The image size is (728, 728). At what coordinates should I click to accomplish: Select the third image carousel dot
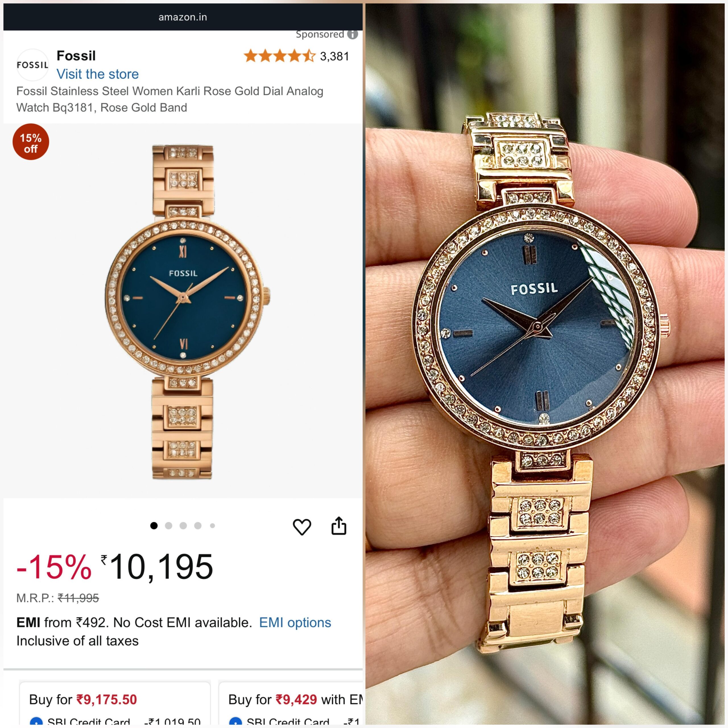[183, 526]
